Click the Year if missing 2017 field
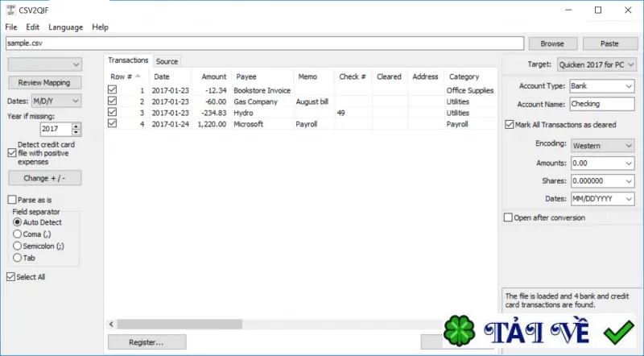Image resolution: width=644 pixels, height=356 pixels. click(56, 129)
